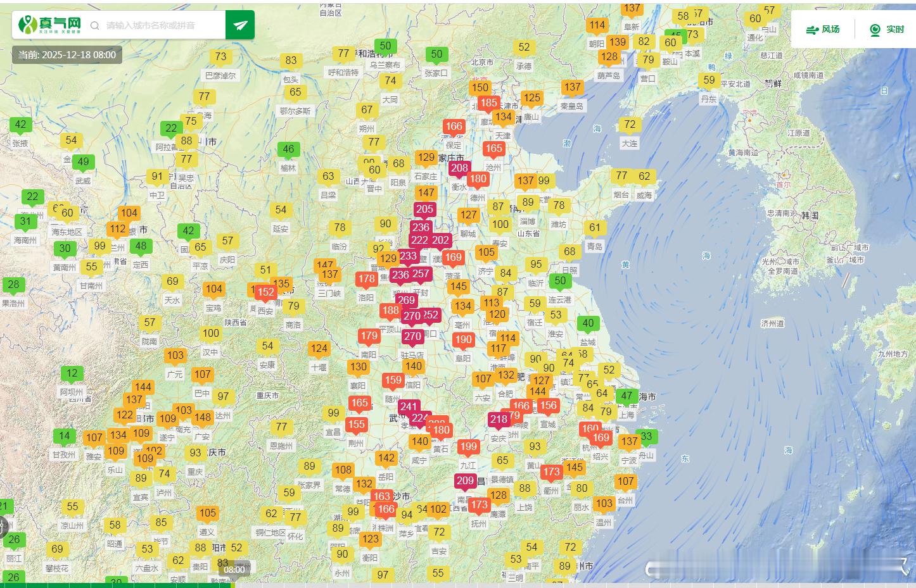Image resolution: width=916 pixels, height=588 pixels.
Task: Open the 46 AQI marker above 榆林
Action: 288,150
